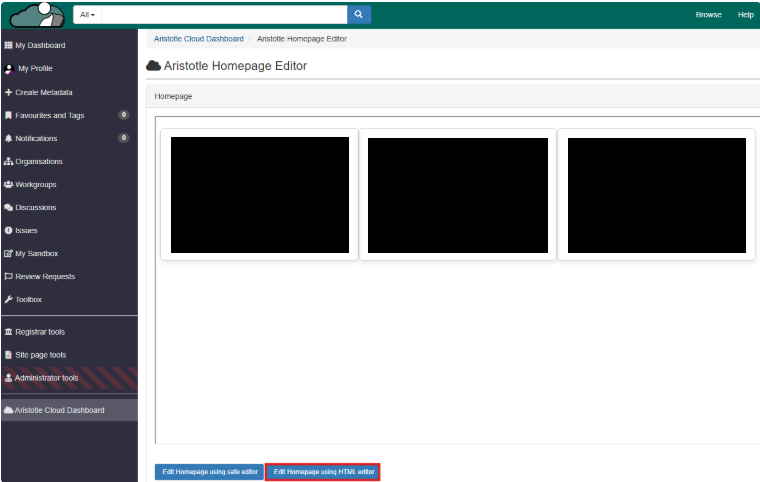
Task: Select the first black homepage thumbnail
Action: [259, 195]
